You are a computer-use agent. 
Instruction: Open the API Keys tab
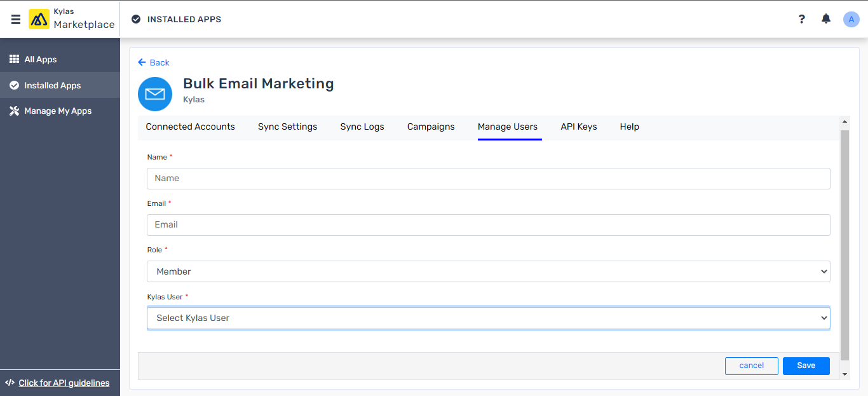(x=578, y=126)
